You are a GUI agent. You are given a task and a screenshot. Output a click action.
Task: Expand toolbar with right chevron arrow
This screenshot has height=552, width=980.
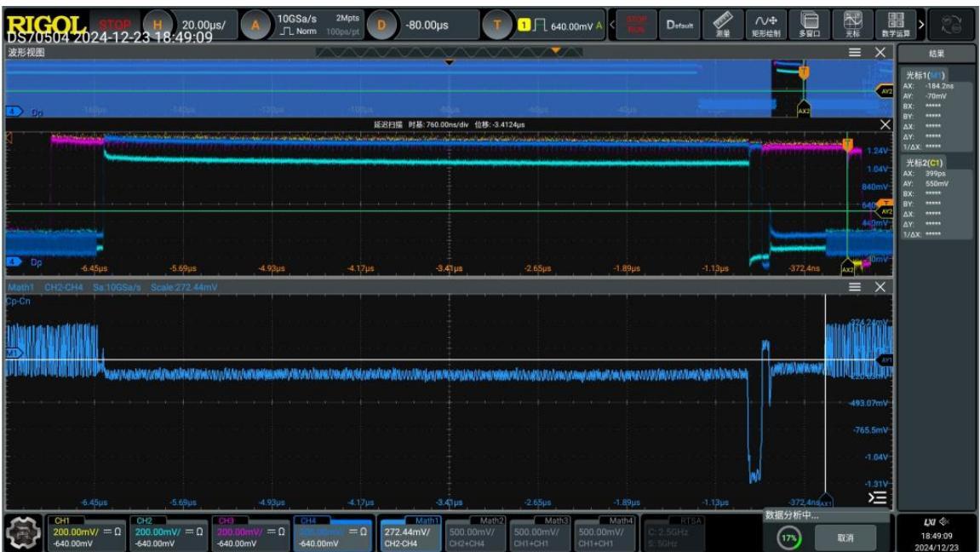921,25
